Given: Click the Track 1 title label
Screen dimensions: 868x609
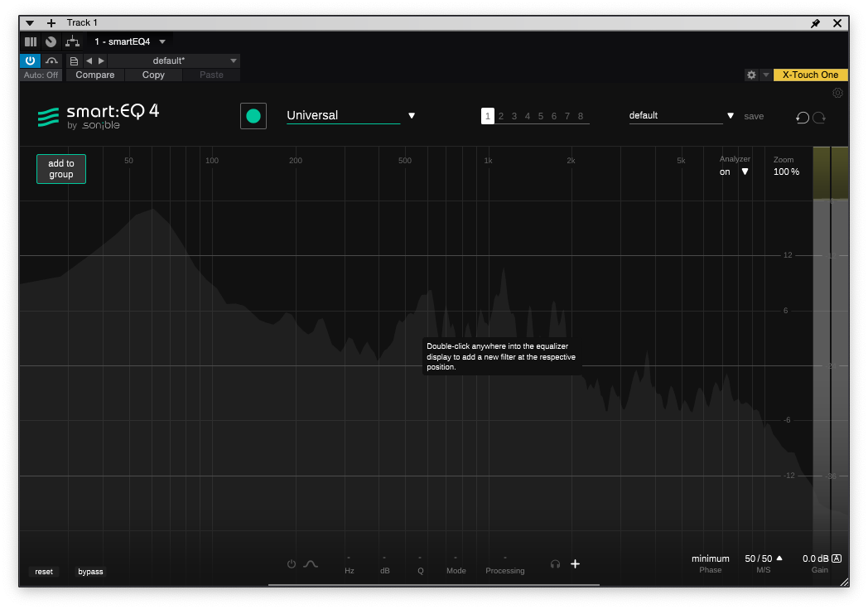Looking at the screenshot, I should click(82, 22).
